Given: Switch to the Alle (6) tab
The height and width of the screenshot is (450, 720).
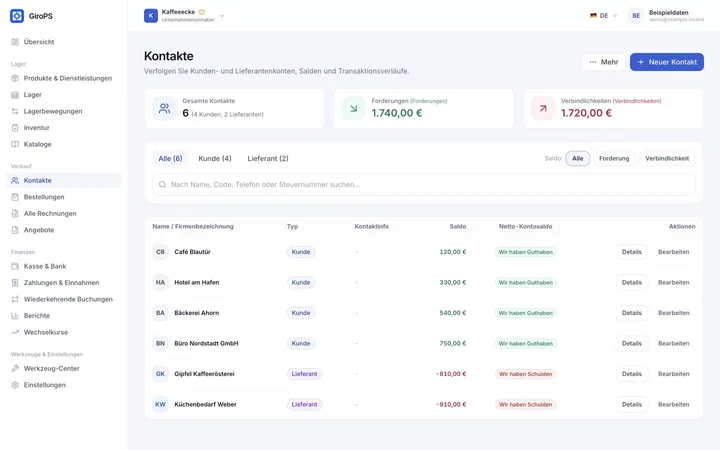Looking at the screenshot, I should pos(170,158).
